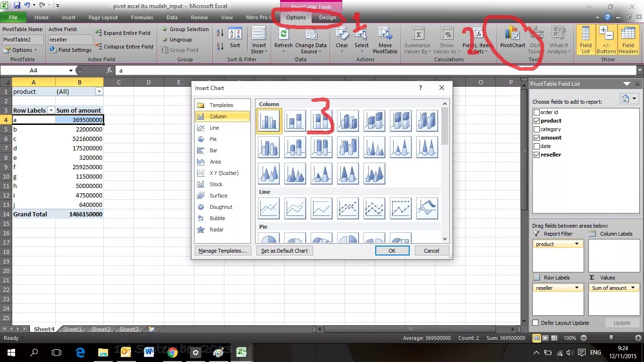The height and width of the screenshot is (362, 644).
Task: Expand 'Sum of amount' Values dropdown
Action: (633, 288)
